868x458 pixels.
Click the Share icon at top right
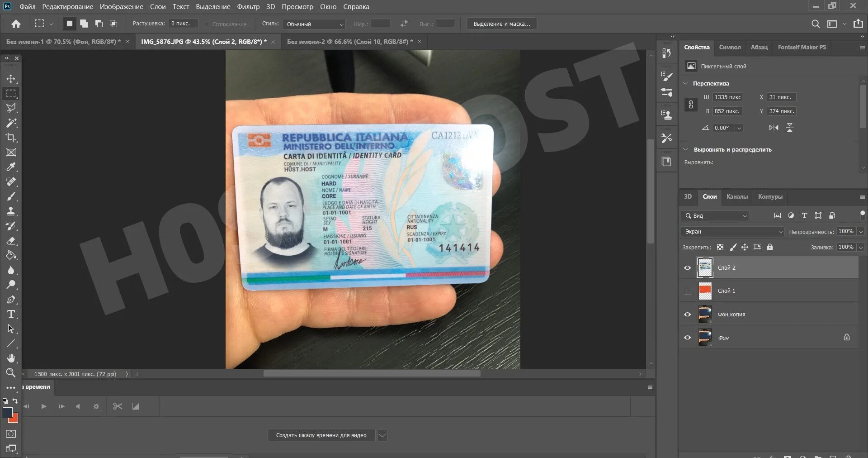click(858, 24)
